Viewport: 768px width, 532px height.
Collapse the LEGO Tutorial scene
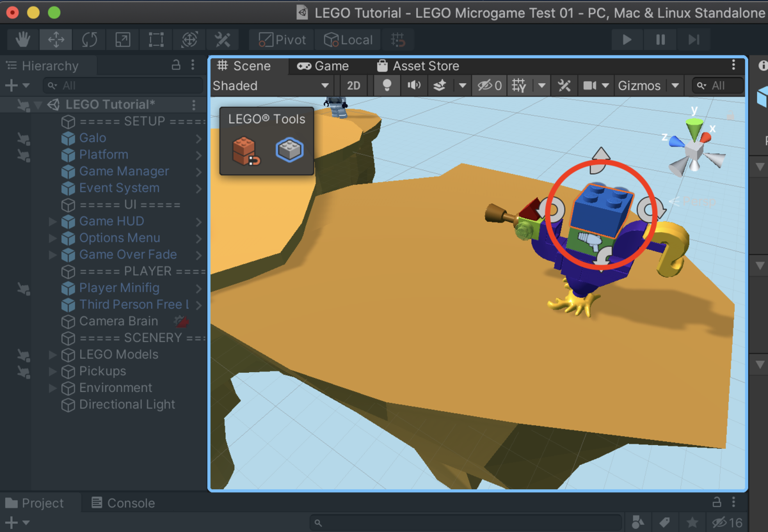point(38,105)
